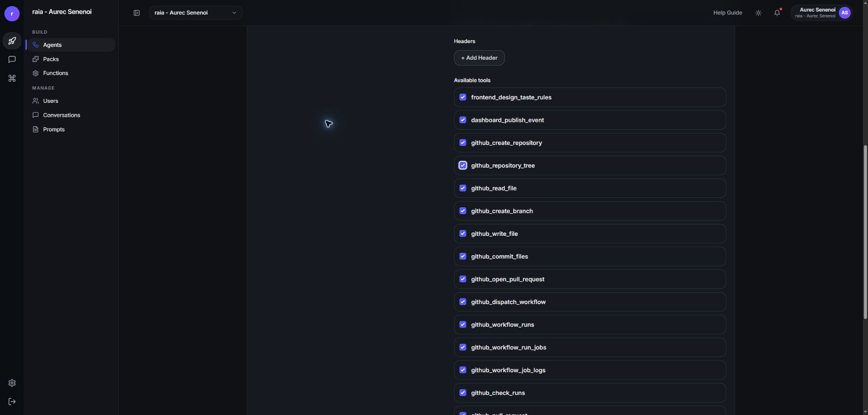This screenshot has width=868, height=415.
Task: Toggle github_create_repository checkbox
Action: point(463,142)
